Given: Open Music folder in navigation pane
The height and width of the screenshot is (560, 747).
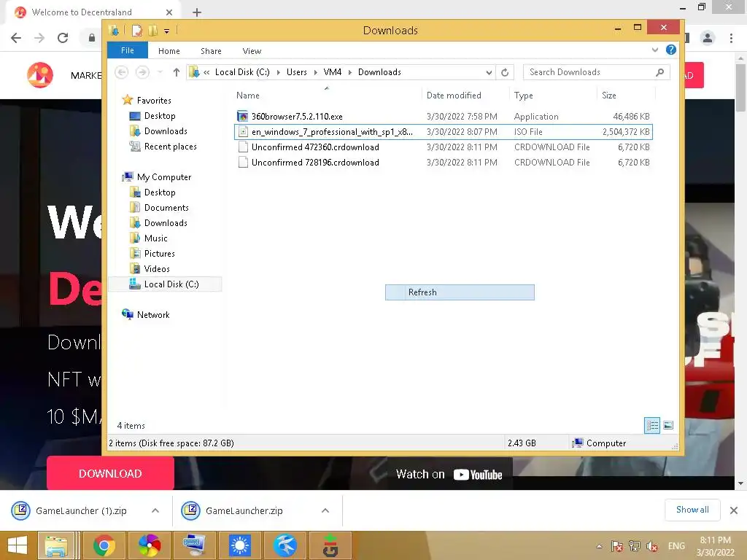Looking at the screenshot, I should (x=156, y=238).
